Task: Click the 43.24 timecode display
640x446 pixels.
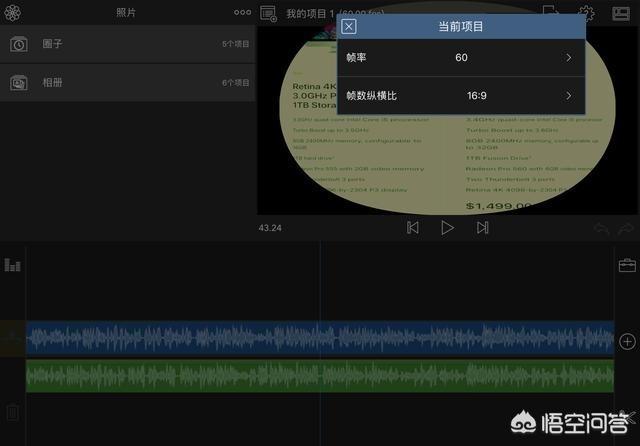Action: click(x=270, y=228)
